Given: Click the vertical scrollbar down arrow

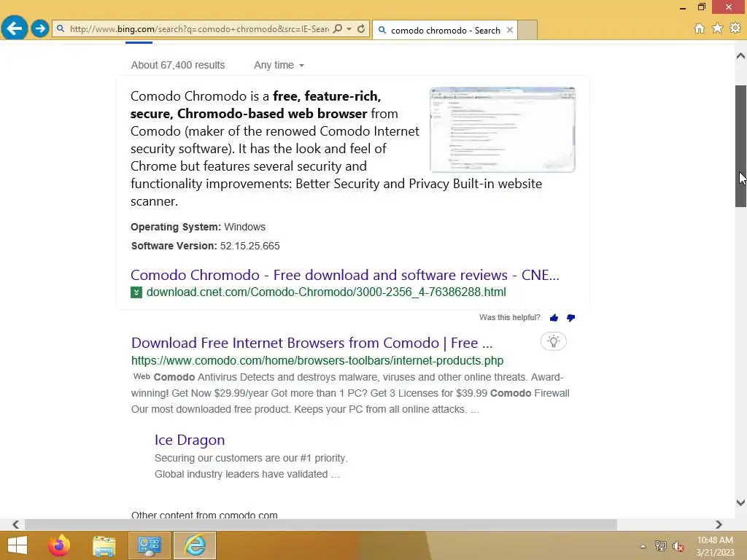Looking at the screenshot, I should pos(740,503).
